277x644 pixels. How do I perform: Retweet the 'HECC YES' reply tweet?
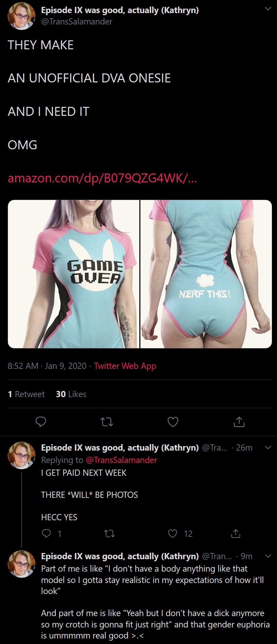(109, 534)
